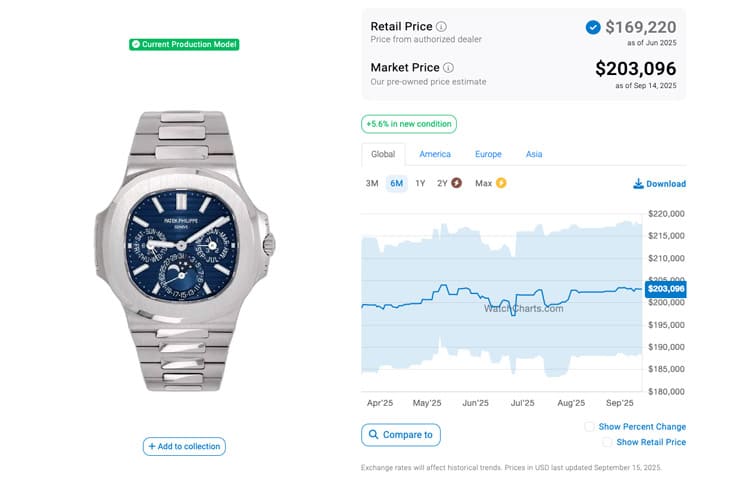Click the lightning icon beside 2Y
This screenshot has height=482, width=730.
coord(457,183)
